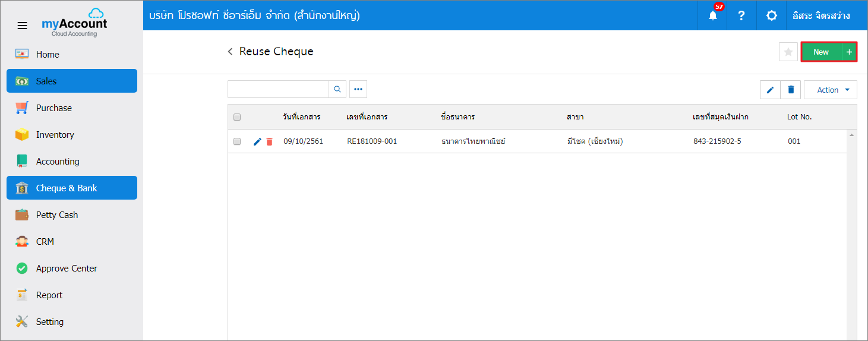Mark Reuse Cheque as favorite star

[788, 52]
